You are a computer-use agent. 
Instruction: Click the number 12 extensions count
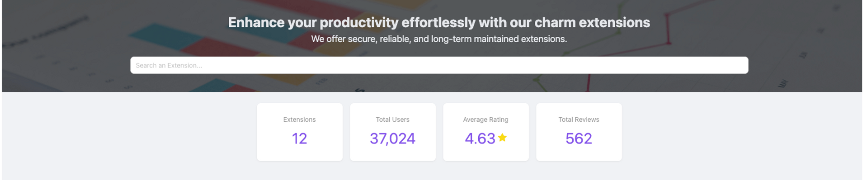pyautogui.click(x=299, y=139)
